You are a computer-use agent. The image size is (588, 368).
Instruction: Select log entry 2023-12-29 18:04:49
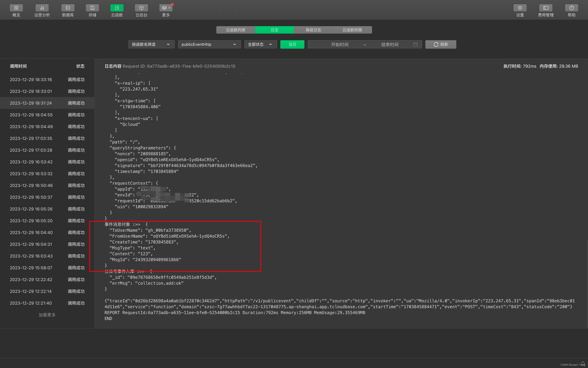point(47,126)
